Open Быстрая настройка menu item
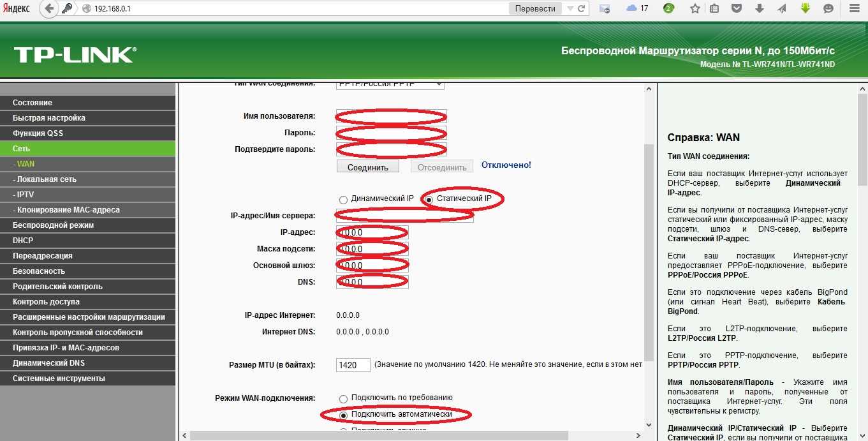 coord(88,118)
